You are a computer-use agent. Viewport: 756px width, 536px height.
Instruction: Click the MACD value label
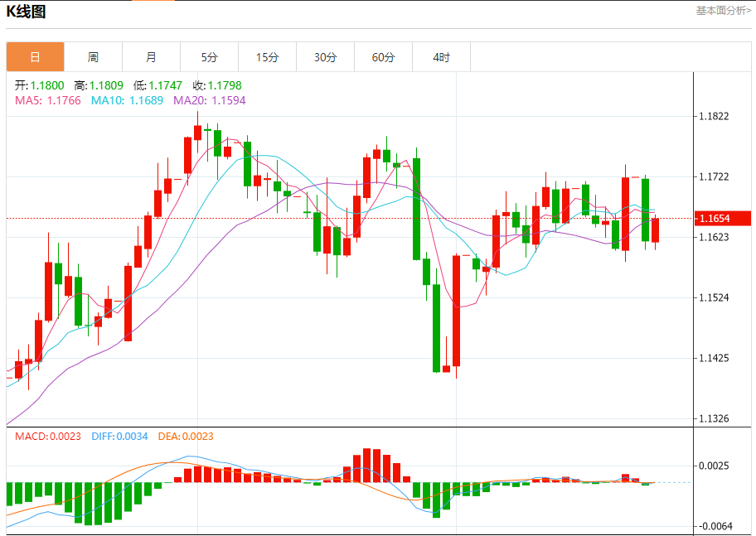[x=48, y=437]
